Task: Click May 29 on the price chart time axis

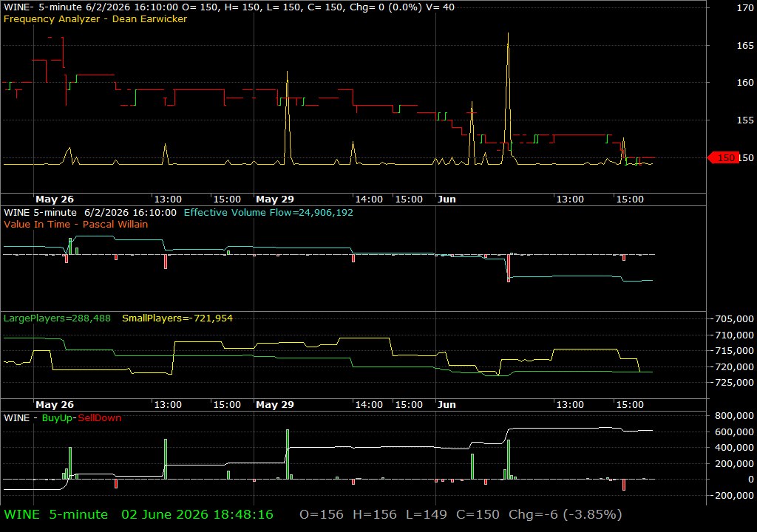Action: point(275,199)
